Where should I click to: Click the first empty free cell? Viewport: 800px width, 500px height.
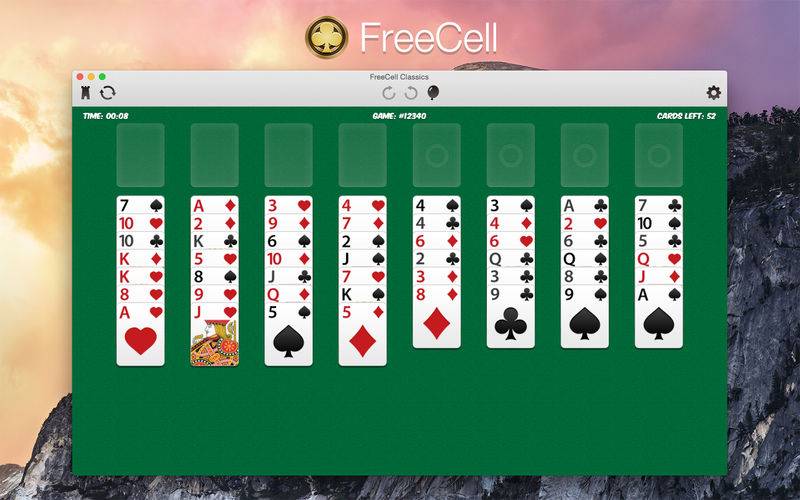(140, 155)
